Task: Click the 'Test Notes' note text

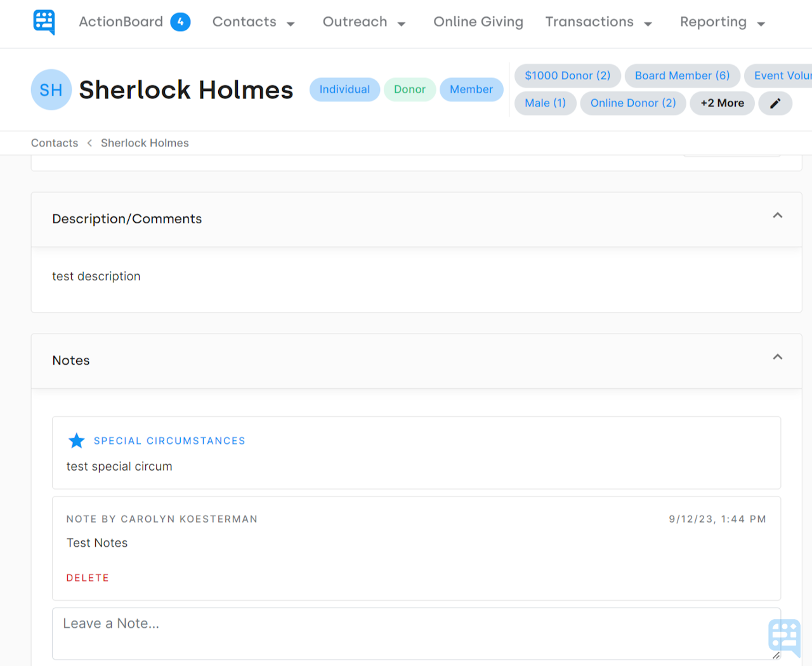Action: [x=97, y=543]
